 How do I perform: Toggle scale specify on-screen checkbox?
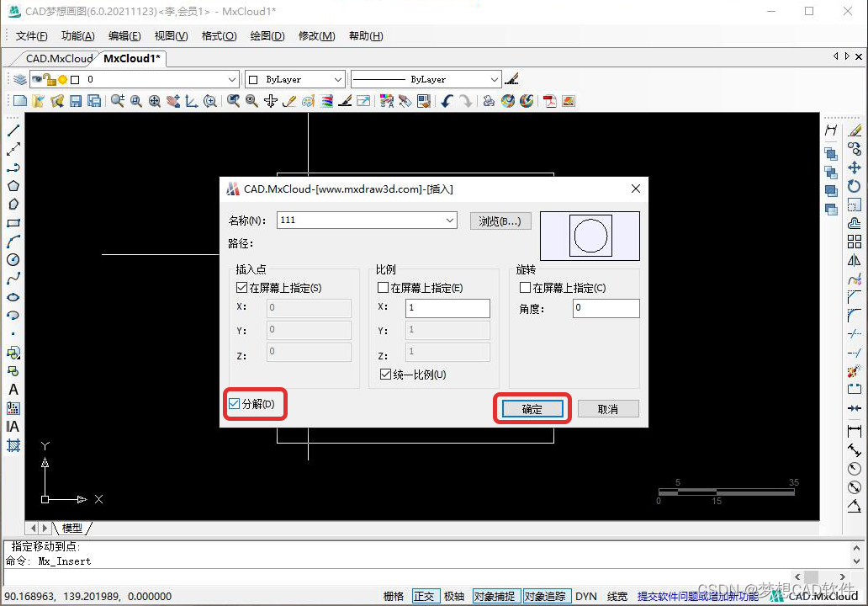pyautogui.click(x=383, y=288)
